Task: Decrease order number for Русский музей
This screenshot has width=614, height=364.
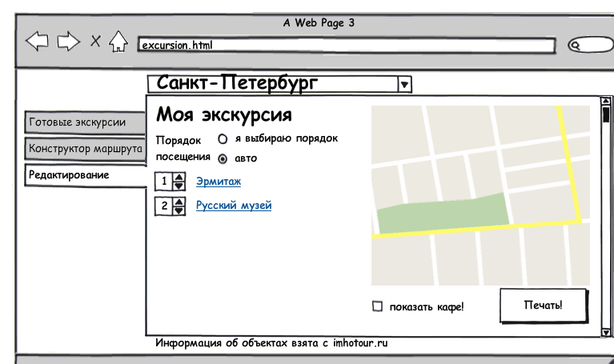Action: click(179, 210)
